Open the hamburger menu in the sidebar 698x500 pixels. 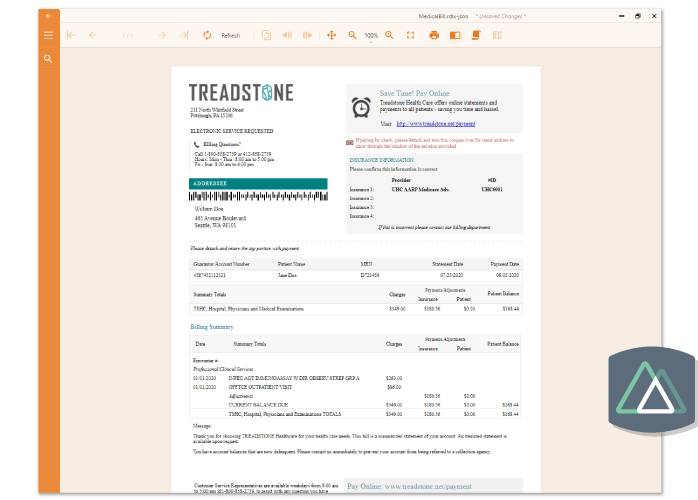(x=47, y=35)
